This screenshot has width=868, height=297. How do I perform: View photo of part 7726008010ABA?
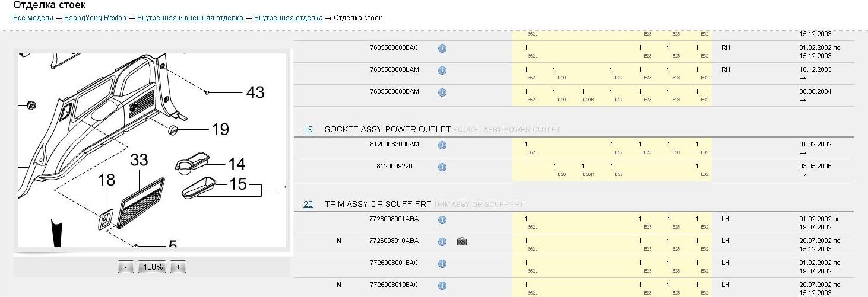coord(462,242)
